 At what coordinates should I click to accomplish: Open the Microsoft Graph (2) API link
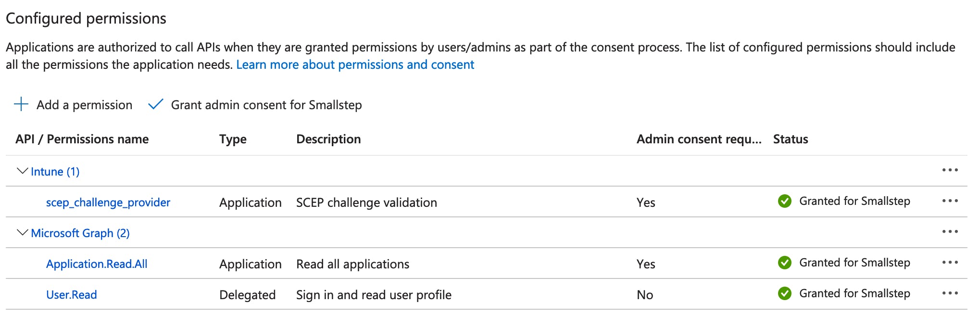click(80, 233)
